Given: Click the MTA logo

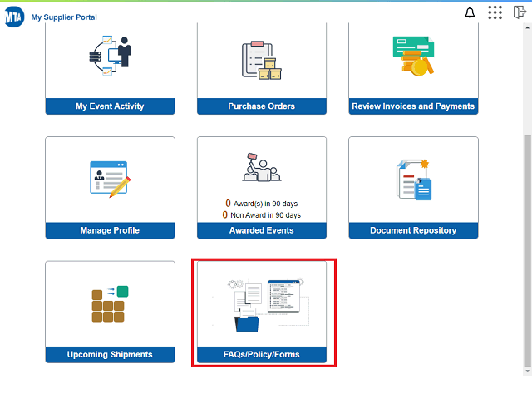Looking at the screenshot, I should click(14, 17).
